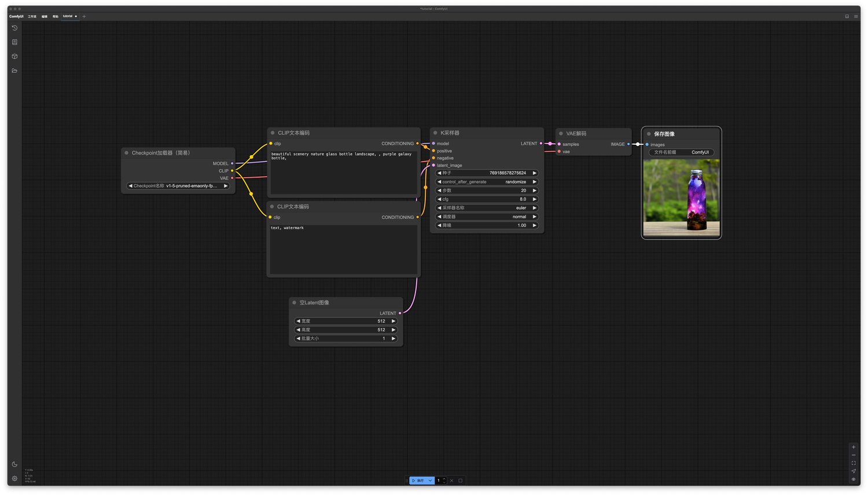Screen dimensions: 868x495
Task: Collapse the 空Latent图像 node via its dot
Action: click(295, 303)
